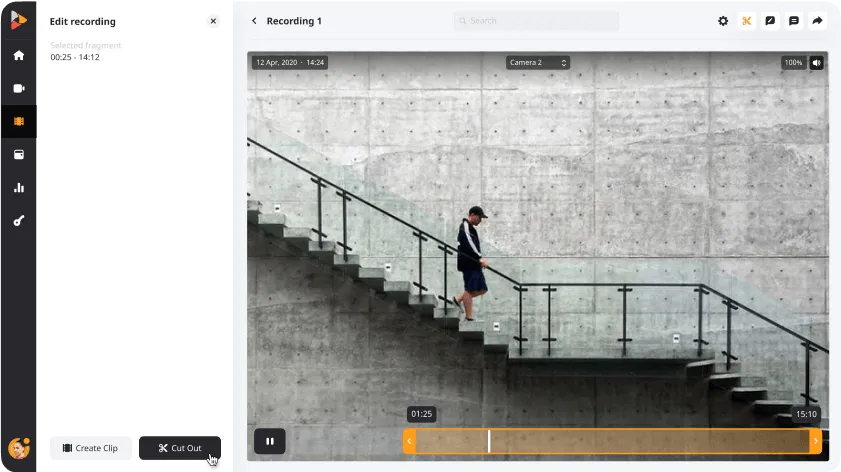Close the Edit recording panel

(x=213, y=21)
